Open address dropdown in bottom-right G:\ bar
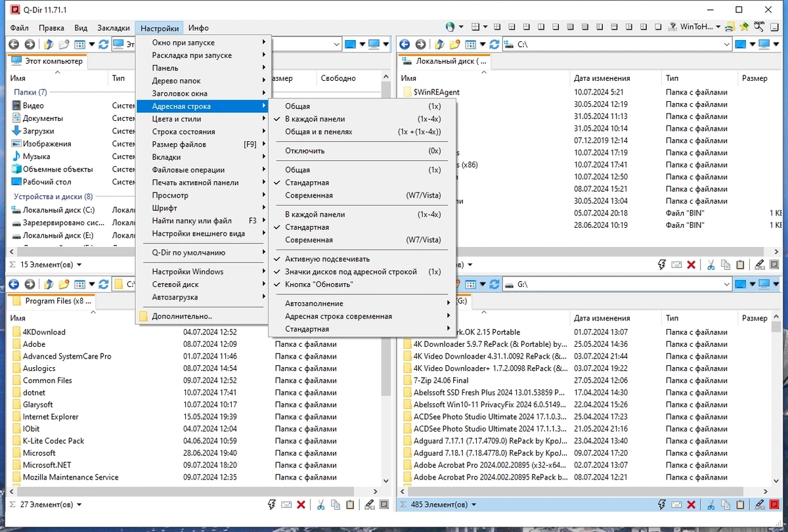The width and height of the screenshot is (788, 532). click(726, 284)
